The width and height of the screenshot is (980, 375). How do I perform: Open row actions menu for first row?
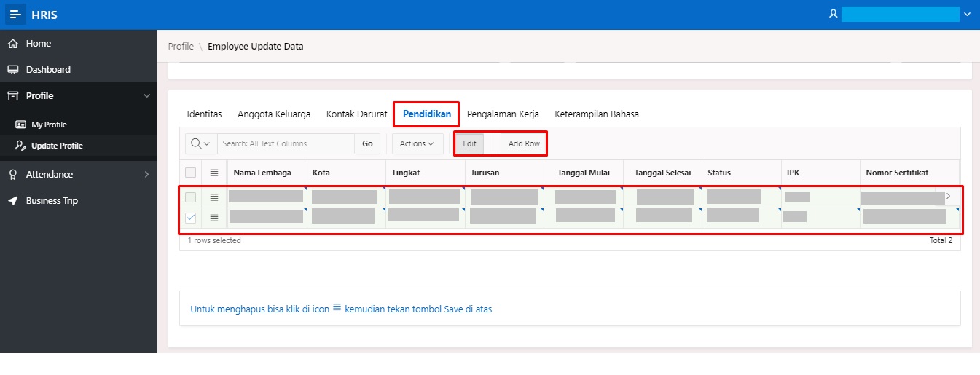[x=214, y=197]
